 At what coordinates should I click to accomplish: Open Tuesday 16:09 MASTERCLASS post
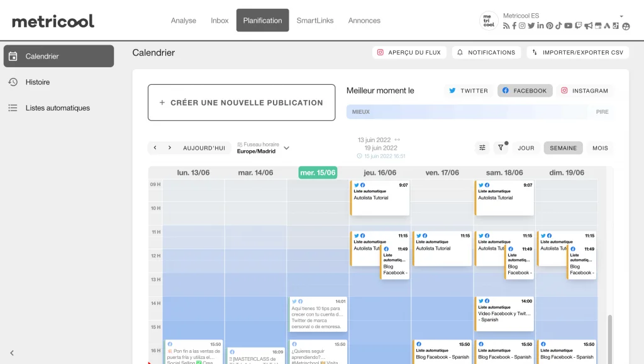[x=257, y=355]
